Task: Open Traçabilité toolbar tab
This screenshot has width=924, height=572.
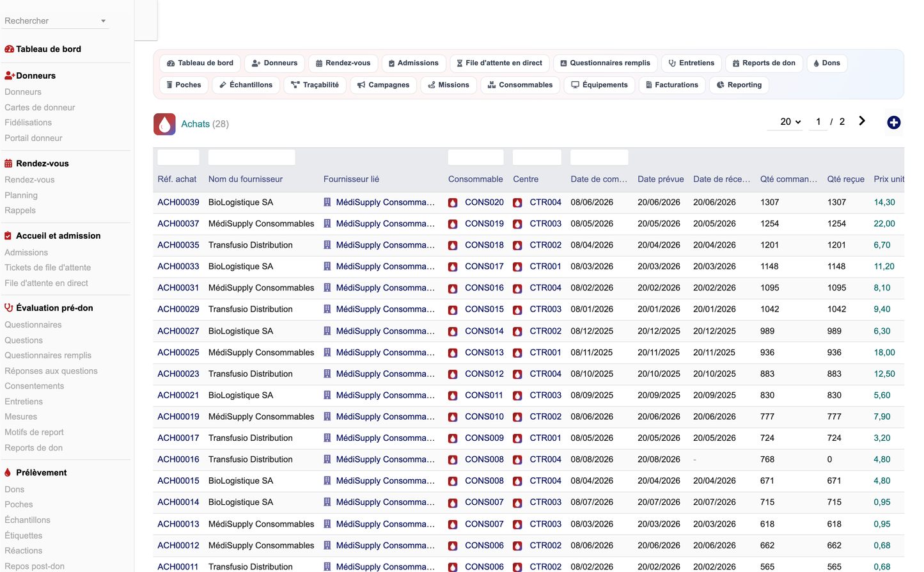Action: point(315,85)
